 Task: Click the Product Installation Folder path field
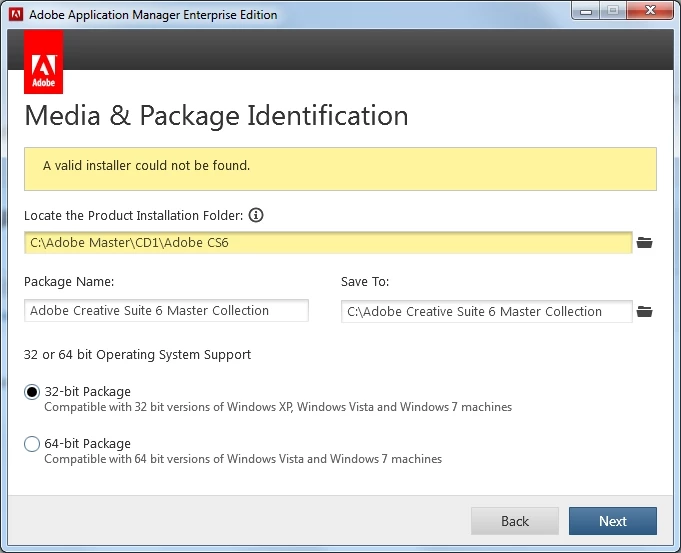(328, 242)
